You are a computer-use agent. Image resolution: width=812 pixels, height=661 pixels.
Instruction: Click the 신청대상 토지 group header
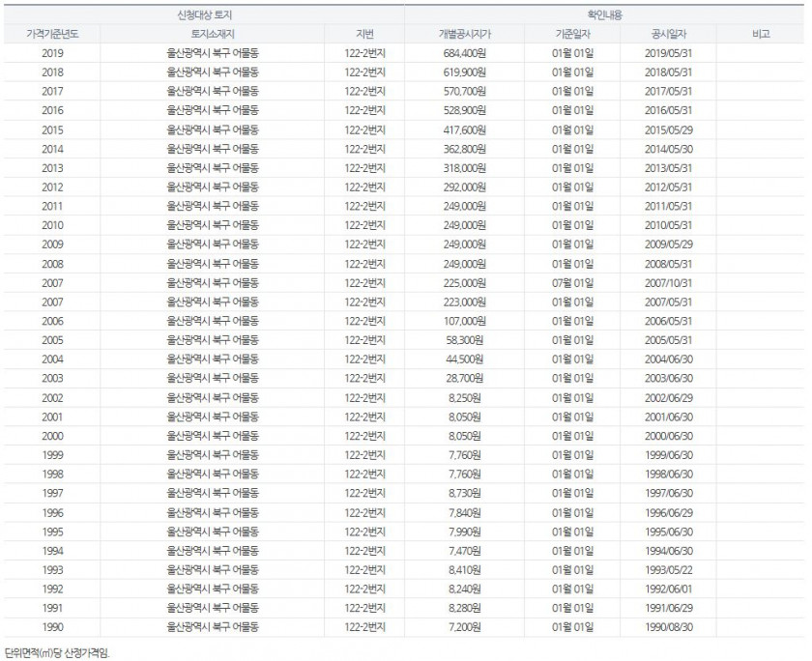[204, 15]
